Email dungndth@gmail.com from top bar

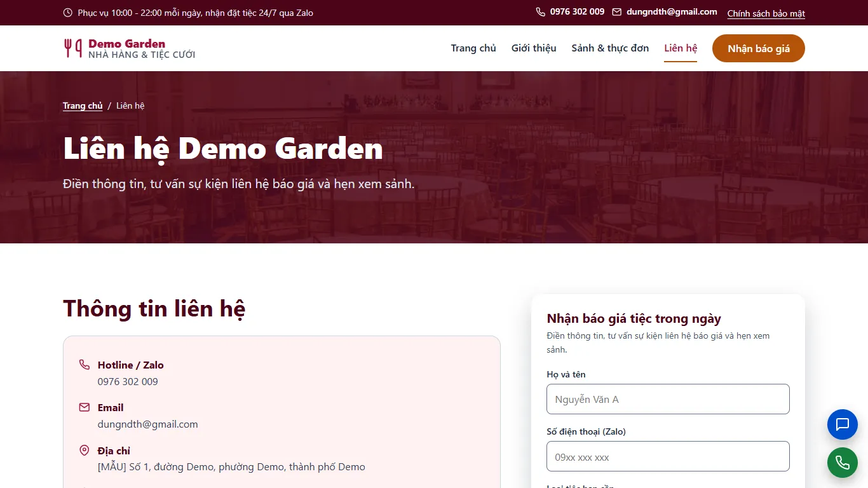click(x=672, y=12)
